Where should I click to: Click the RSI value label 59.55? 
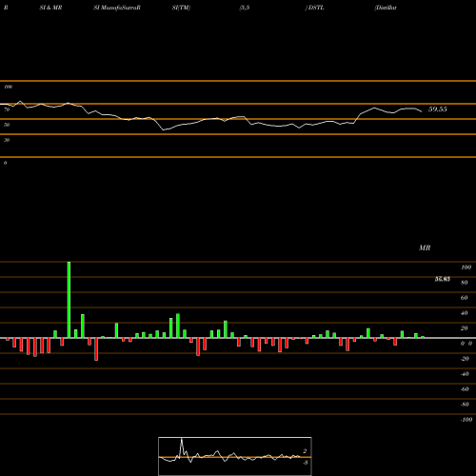[x=438, y=109]
